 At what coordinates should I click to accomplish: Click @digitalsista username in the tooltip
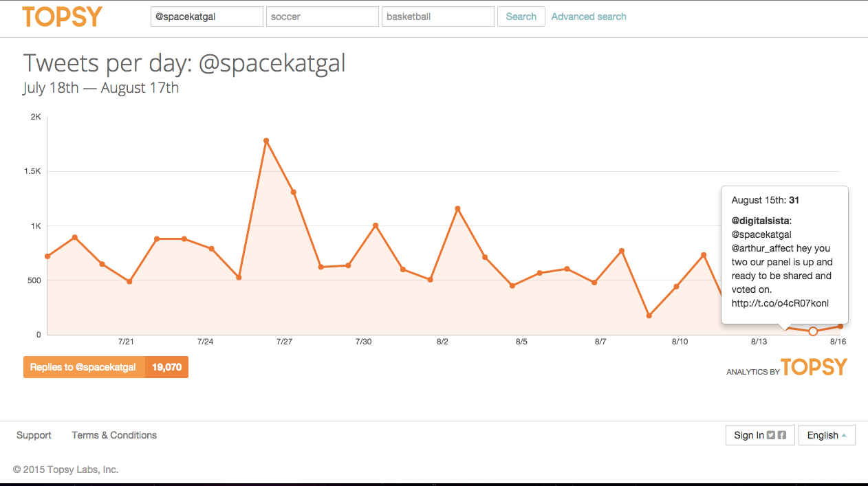pyautogui.click(x=760, y=221)
